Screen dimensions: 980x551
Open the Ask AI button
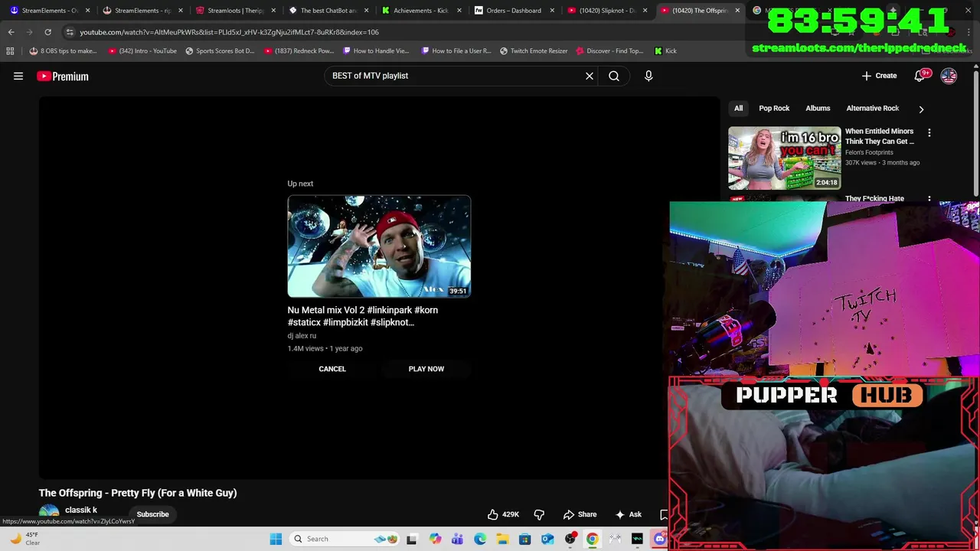628,514
